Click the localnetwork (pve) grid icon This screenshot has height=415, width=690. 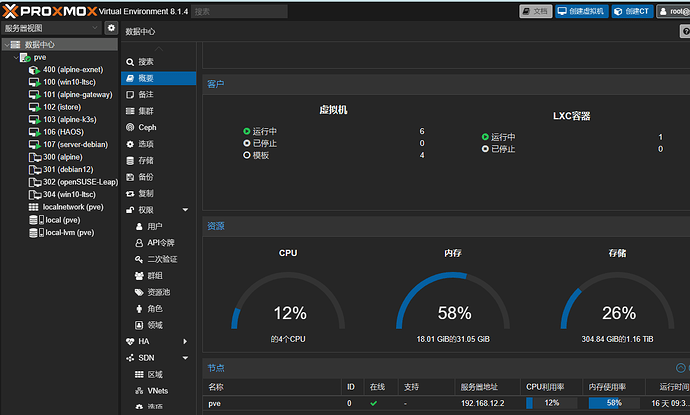(x=33, y=207)
